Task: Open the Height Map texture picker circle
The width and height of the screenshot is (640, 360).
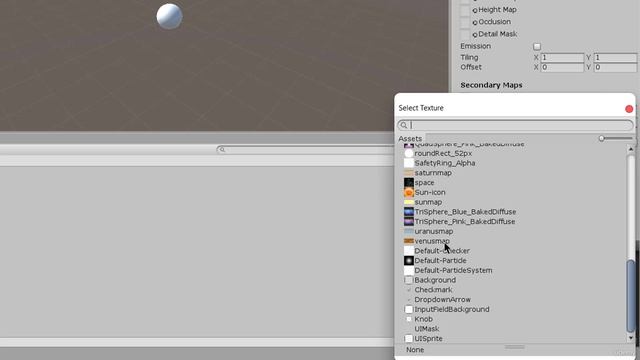Action: coord(475,11)
